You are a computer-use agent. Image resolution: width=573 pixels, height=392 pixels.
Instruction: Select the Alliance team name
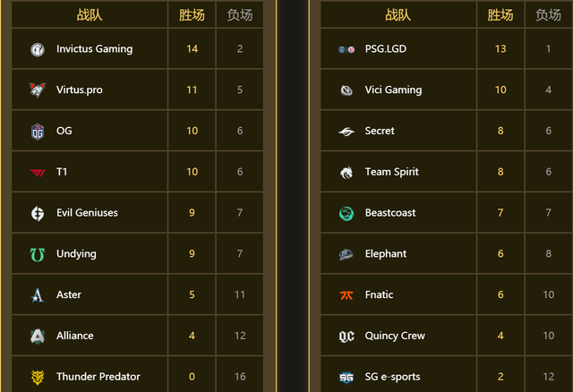point(75,336)
